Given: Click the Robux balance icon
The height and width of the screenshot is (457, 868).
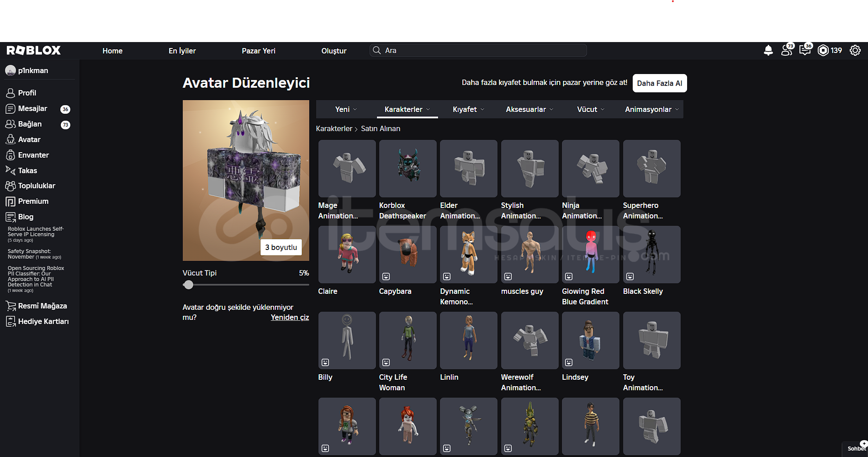Looking at the screenshot, I should [x=823, y=50].
